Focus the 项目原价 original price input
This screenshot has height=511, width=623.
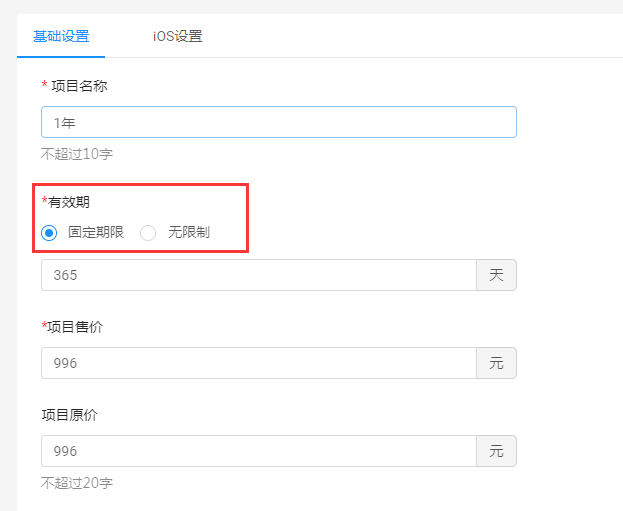click(259, 451)
